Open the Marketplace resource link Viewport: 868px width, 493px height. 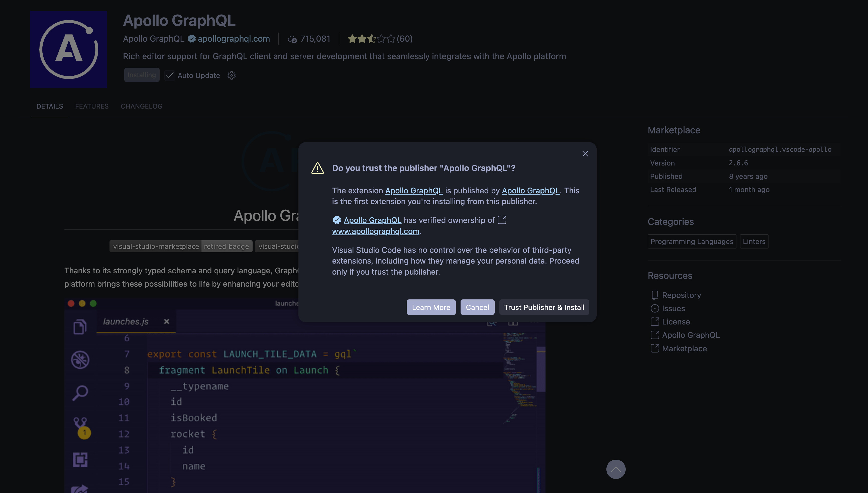pyautogui.click(x=684, y=348)
